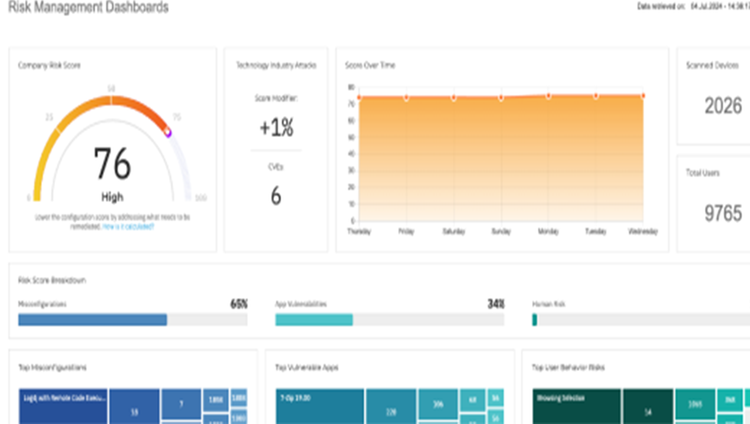Screen dimensions: 750x424
Task: Select the Saturday data point on the chart
Action: (x=454, y=98)
